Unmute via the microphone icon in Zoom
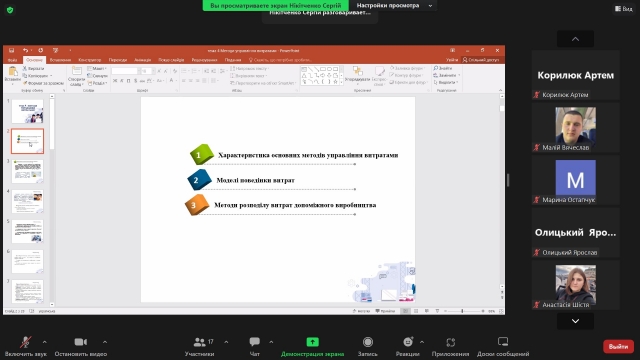This screenshot has height=360, width=640. pos(26,342)
